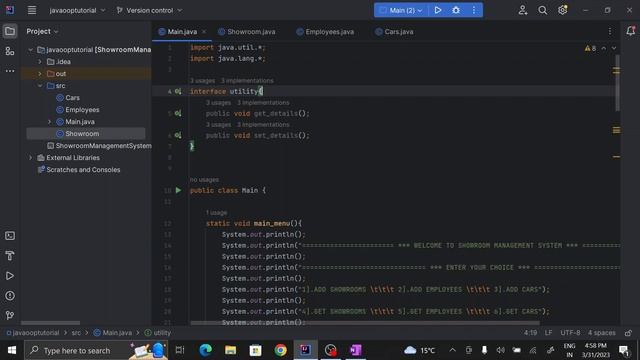This screenshot has height=360, width=640.
Task: Open IDE settings gear
Action: (x=562, y=10)
